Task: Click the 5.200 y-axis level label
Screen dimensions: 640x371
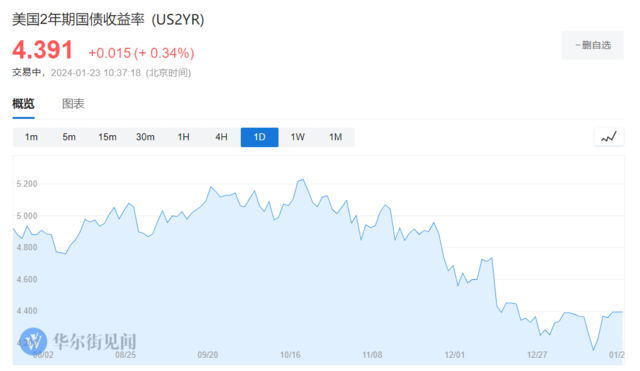Action: tap(27, 184)
